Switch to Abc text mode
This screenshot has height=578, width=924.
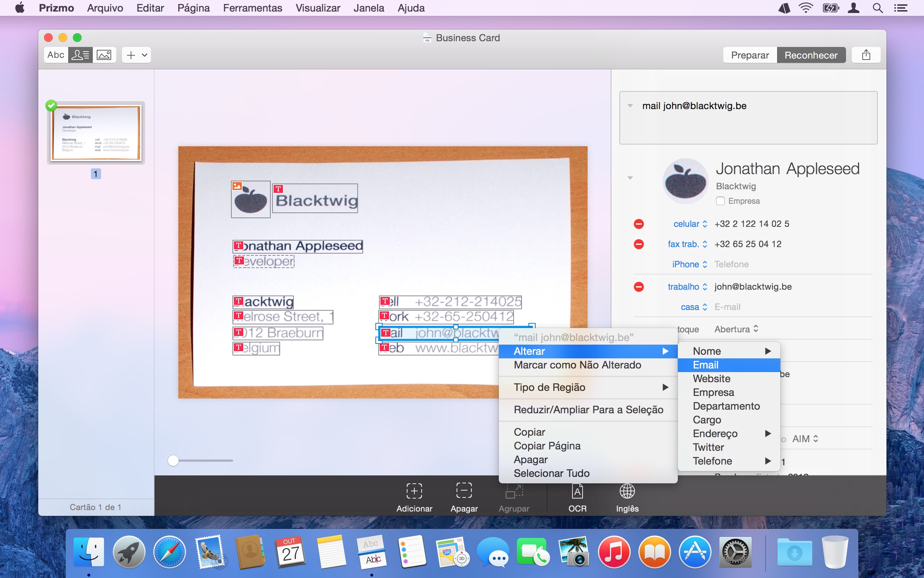(56, 55)
